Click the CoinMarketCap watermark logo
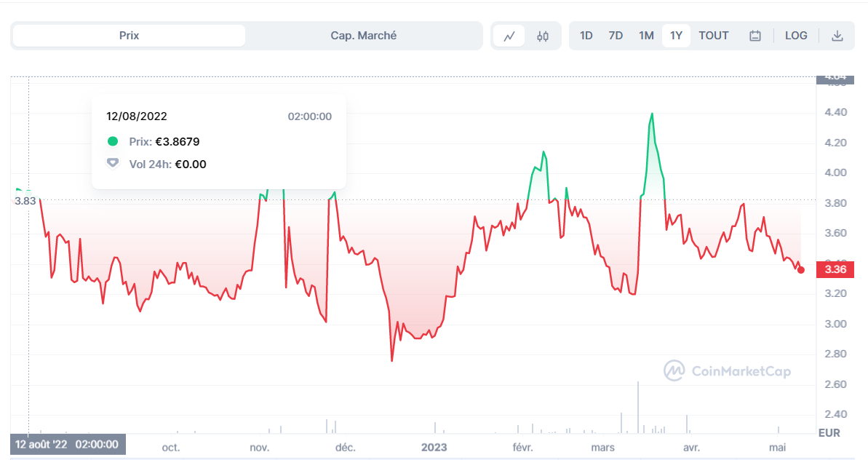868x460 pixels. click(x=728, y=371)
